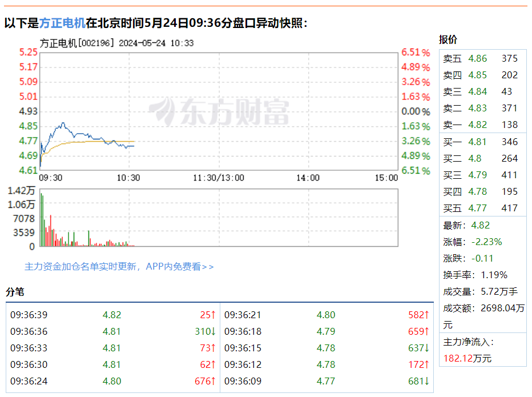
Task: Select the 卖三 4.84 quote row
Action: (x=482, y=92)
